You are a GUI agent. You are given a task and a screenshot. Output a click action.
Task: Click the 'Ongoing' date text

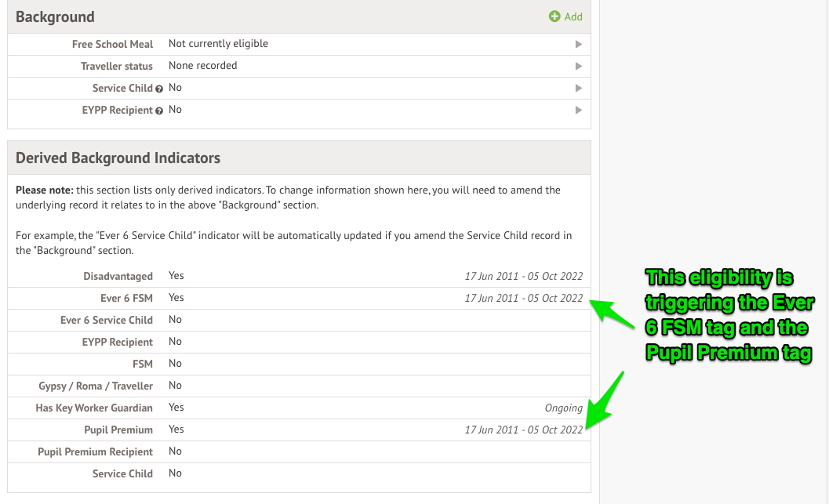[x=563, y=408]
